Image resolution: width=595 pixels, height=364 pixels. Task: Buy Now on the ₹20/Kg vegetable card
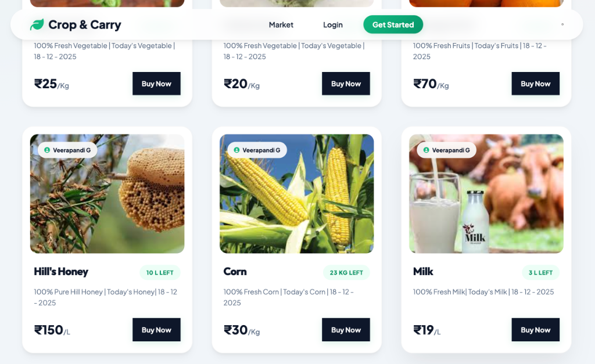346,83
